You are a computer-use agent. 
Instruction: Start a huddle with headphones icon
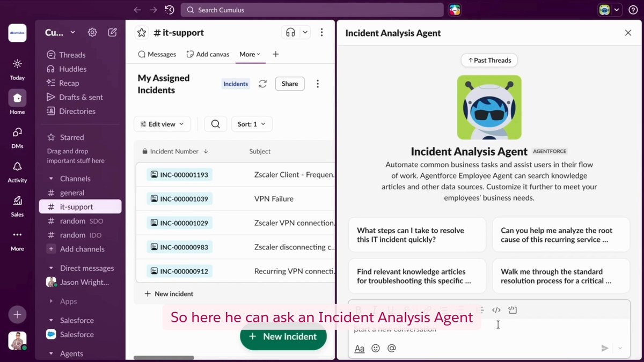point(290,33)
